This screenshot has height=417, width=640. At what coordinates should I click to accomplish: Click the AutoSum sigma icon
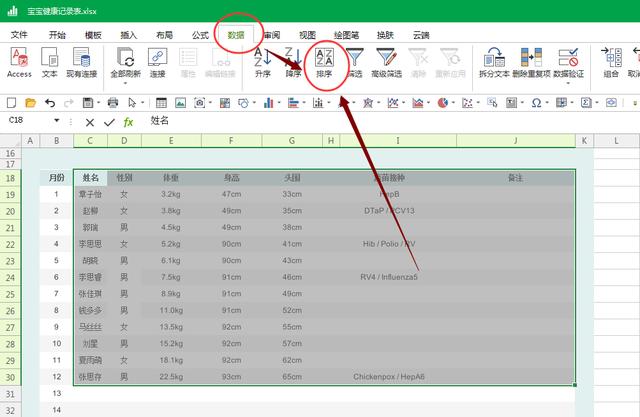586,102
